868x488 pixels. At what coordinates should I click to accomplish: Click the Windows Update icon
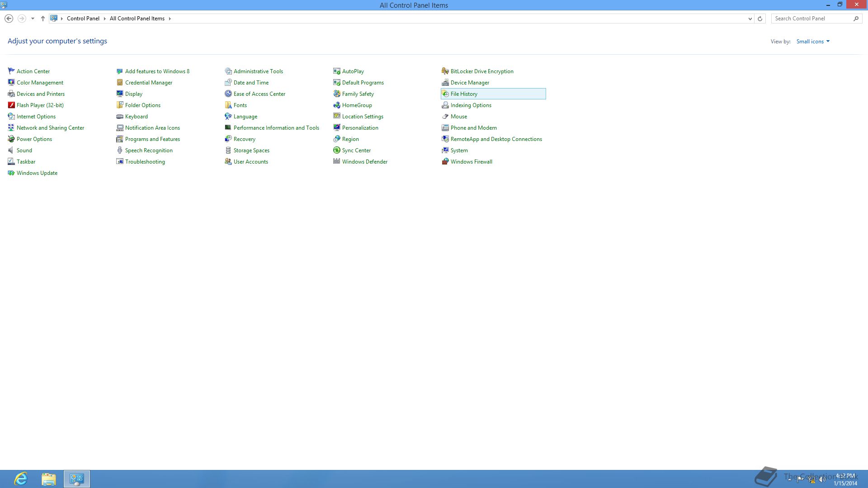click(11, 173)
